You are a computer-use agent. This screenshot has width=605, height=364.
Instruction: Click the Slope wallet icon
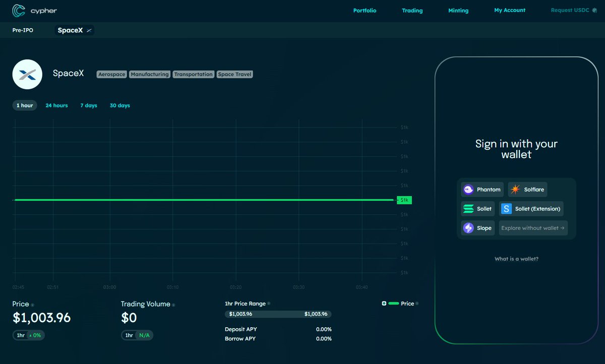tap(468, 228)
